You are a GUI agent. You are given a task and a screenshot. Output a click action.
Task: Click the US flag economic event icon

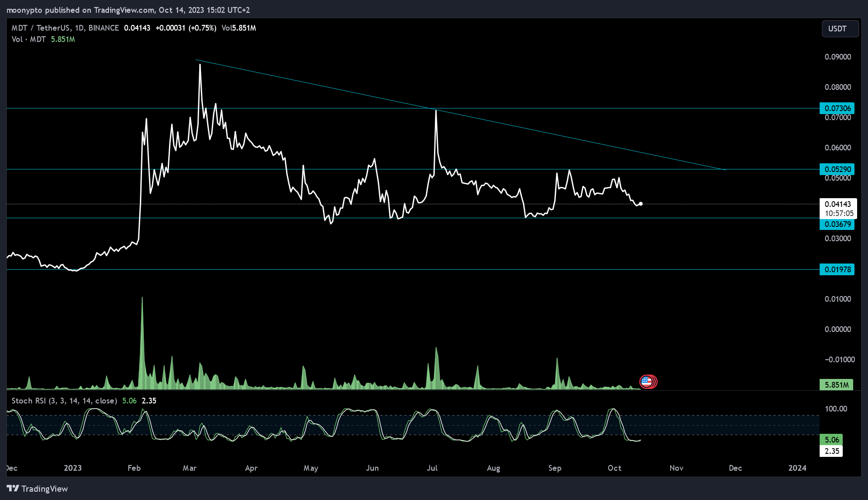pos(647,382)
